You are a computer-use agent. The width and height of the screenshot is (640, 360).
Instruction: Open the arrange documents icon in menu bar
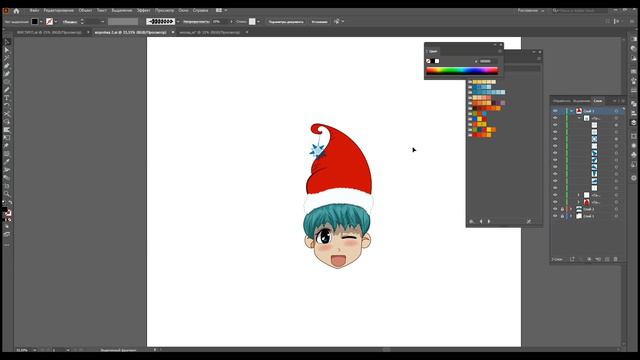(219, 10)
